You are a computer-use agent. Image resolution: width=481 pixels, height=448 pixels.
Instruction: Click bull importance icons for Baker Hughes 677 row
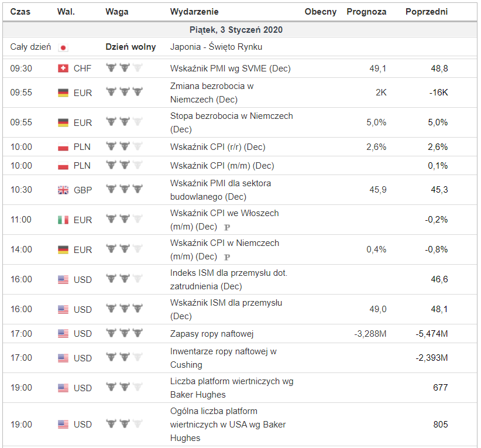(x=124, y=388)
